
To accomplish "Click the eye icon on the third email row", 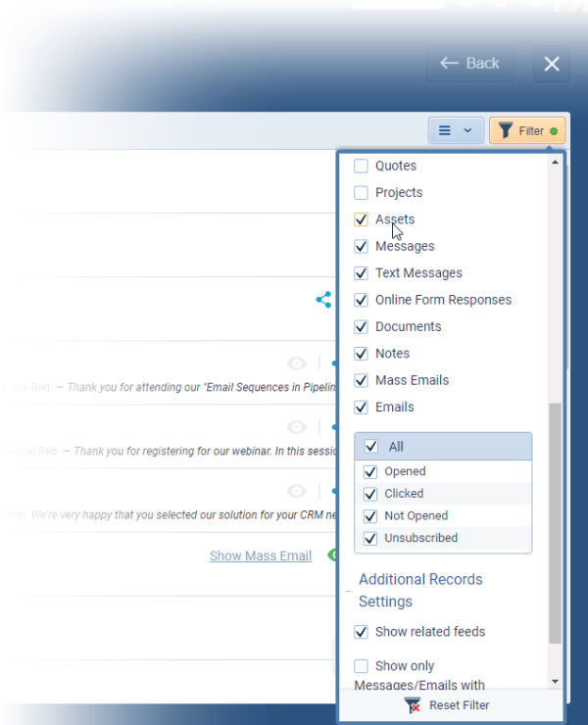I will click(x=296, y=491).
